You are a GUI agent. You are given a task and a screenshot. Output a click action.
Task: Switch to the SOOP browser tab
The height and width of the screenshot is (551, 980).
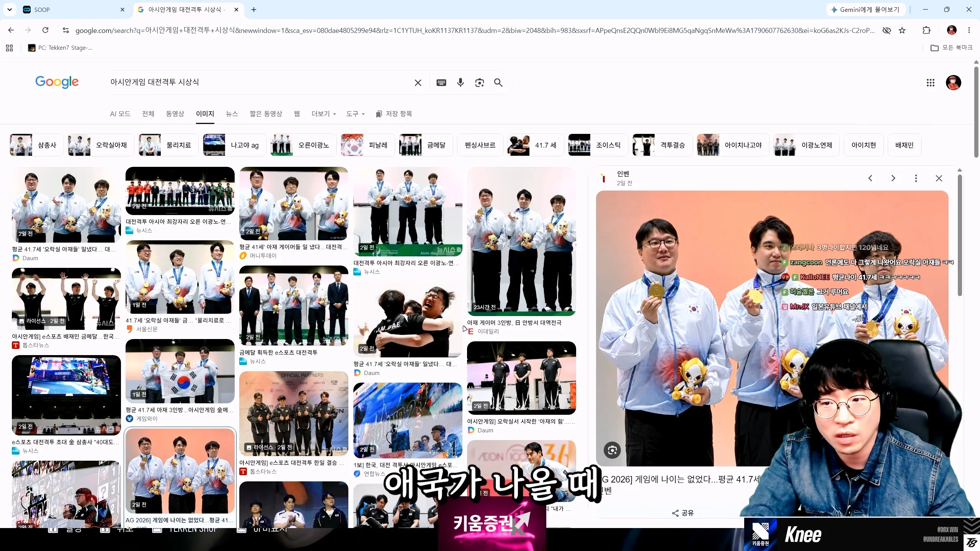(x=74, y=10)
